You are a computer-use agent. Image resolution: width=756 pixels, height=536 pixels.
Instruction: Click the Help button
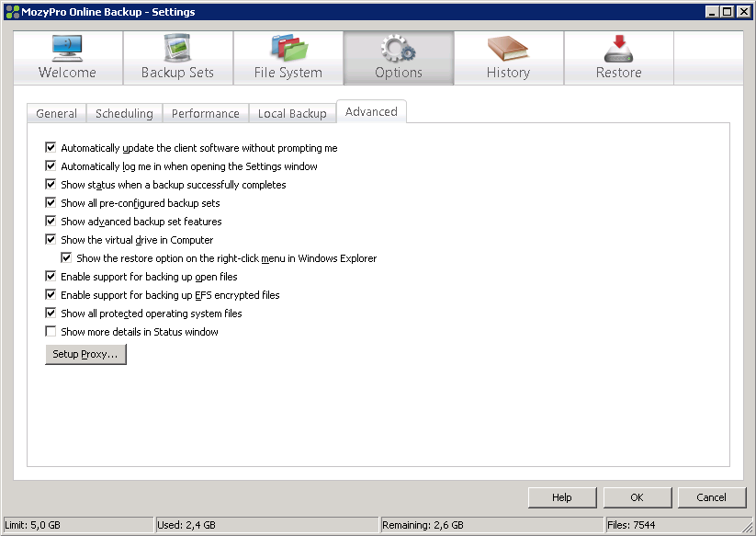pyautogui.click(x=562, y=497)
